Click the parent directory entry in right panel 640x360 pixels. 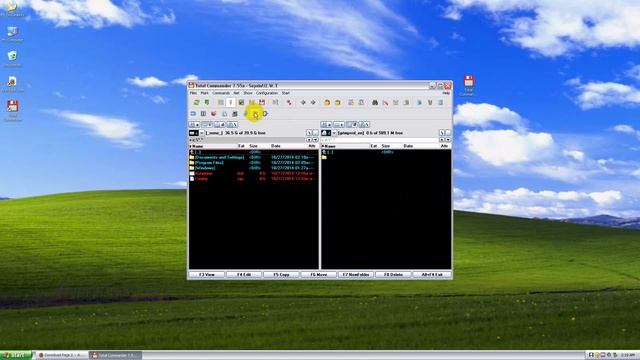pos(386,152)
